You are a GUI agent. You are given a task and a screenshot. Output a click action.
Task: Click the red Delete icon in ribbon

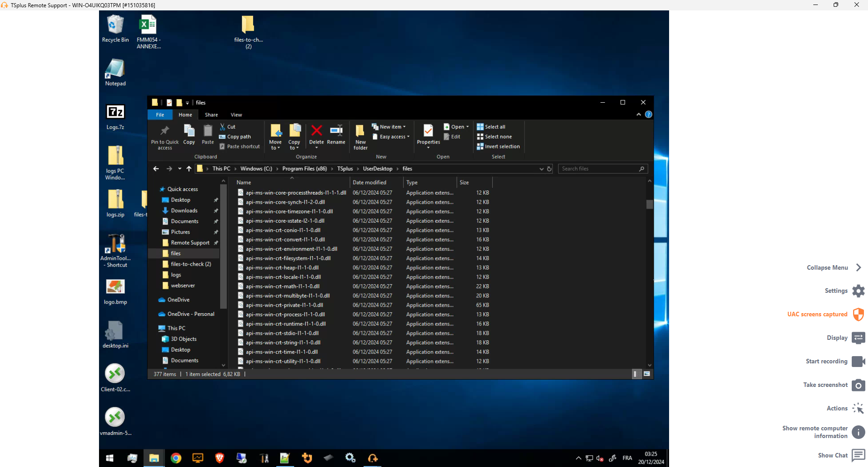pos(316,131)
